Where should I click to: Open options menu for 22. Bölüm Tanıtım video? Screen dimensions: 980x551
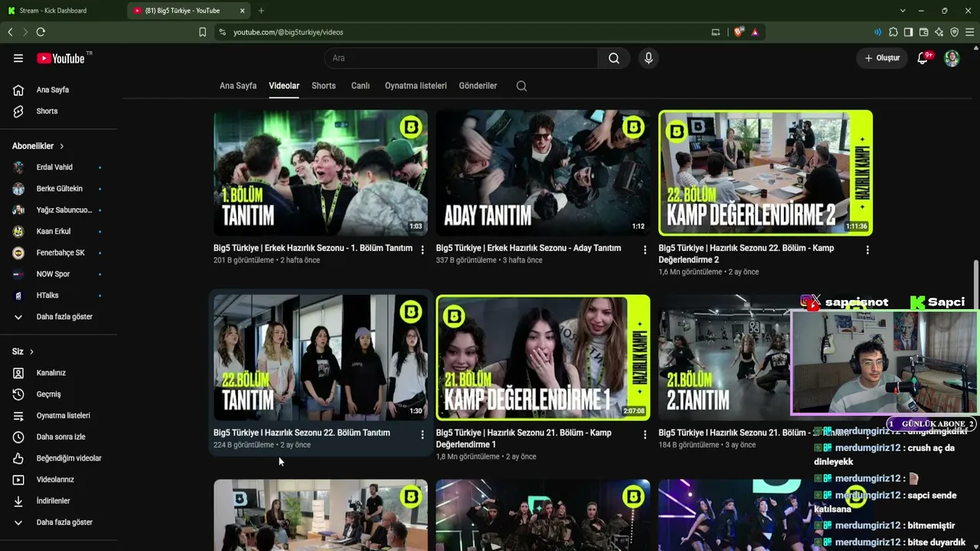click(423, 435)
